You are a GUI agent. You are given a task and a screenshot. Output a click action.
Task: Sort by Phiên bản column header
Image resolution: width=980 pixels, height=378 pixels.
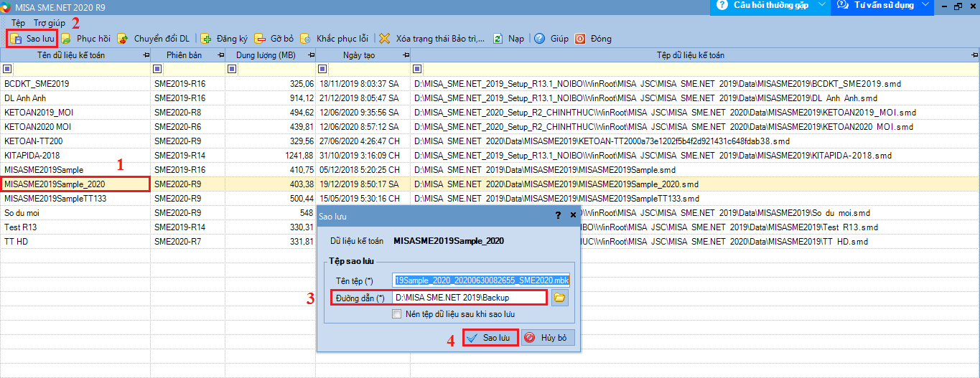click(187, 55)
